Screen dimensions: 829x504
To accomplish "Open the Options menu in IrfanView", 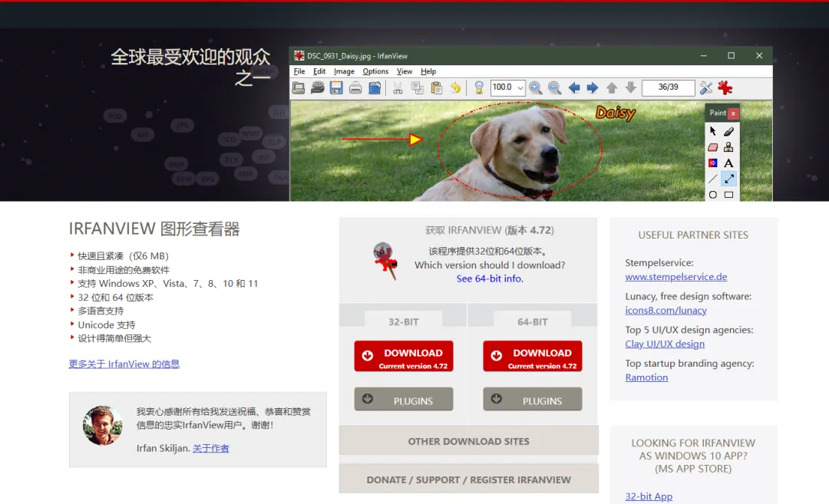I will [375, 71].
